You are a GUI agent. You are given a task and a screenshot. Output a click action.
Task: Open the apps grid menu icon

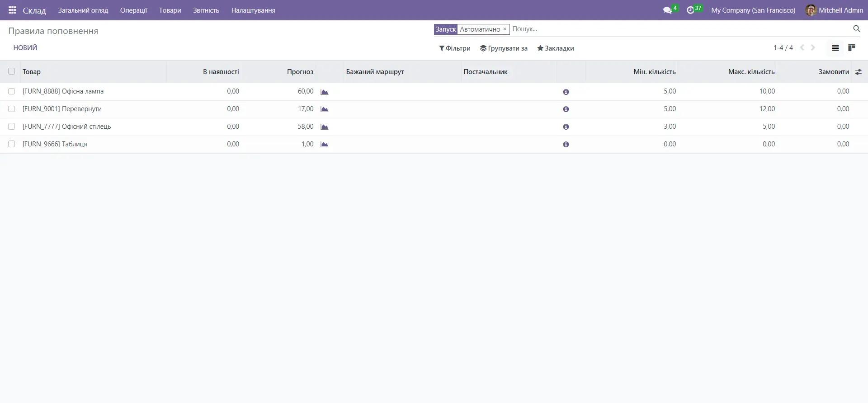click(x=12, y=10)
